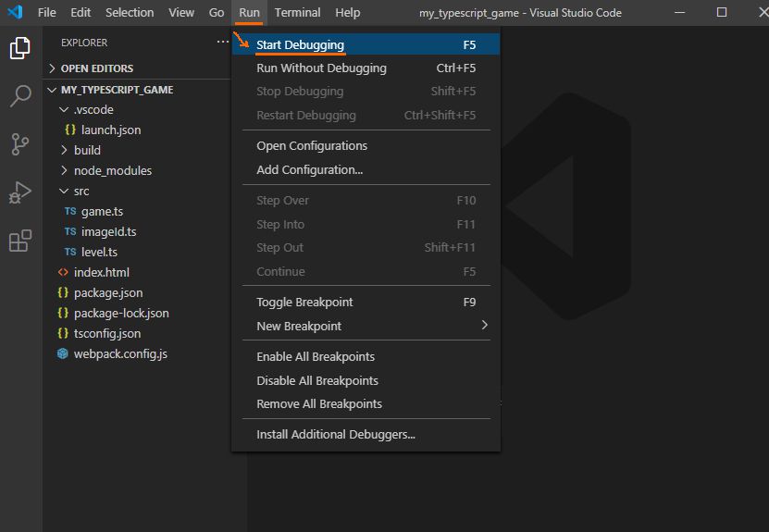769x532 pixels.
Task: Select Add Configuration... option
Action: [309, 169]
